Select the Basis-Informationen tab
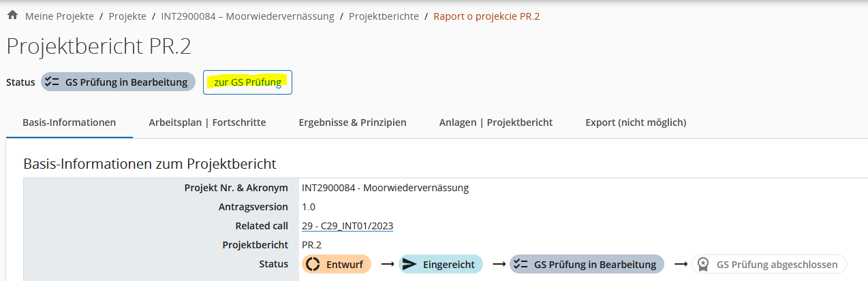Screen dimensions: 868x281 pyautogui.click(x=69, y=122)
